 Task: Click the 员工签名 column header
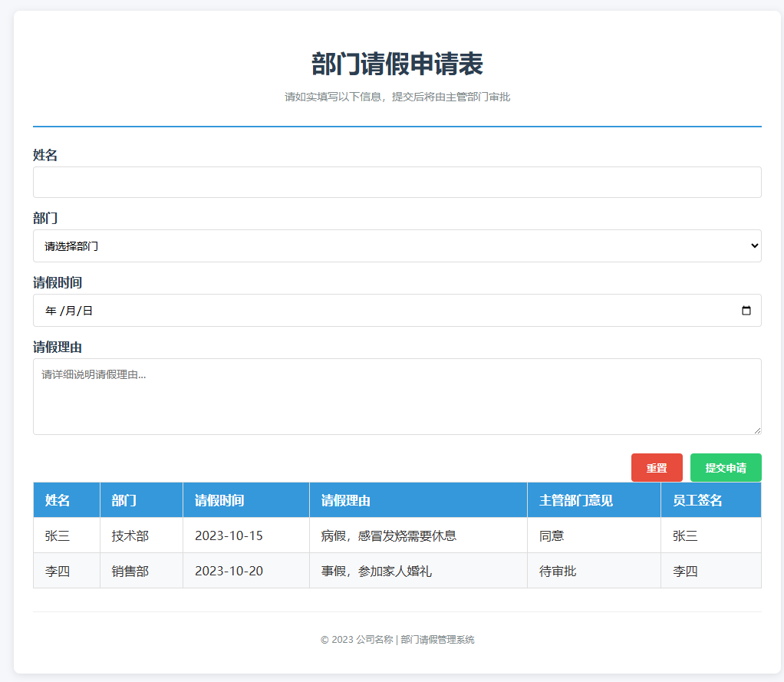(697, 501)
